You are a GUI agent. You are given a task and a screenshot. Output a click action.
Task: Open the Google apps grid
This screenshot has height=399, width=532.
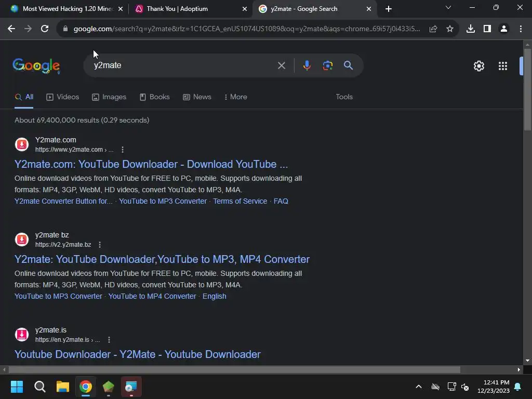pos(502,66)
